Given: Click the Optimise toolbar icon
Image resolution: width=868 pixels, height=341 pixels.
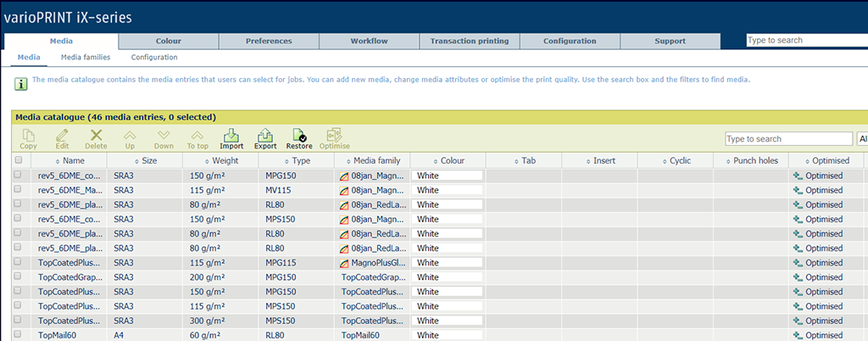Looking at the screenshot, I should click(x=334, y=135).
